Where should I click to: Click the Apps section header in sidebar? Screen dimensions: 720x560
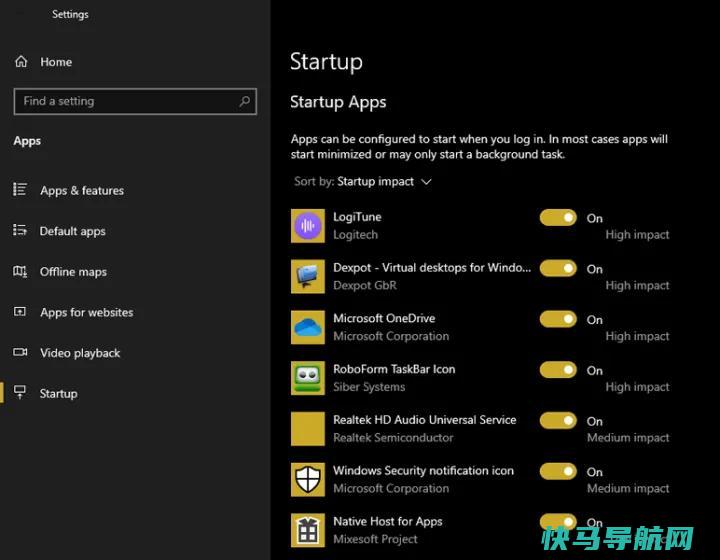point(27,141)
